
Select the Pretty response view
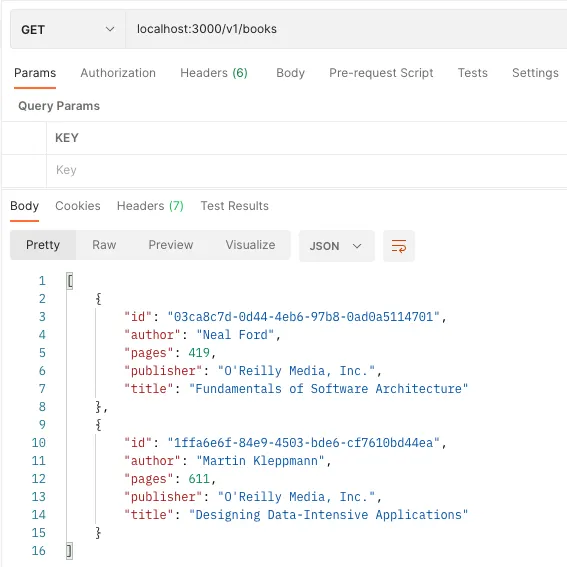coord(43,245)
